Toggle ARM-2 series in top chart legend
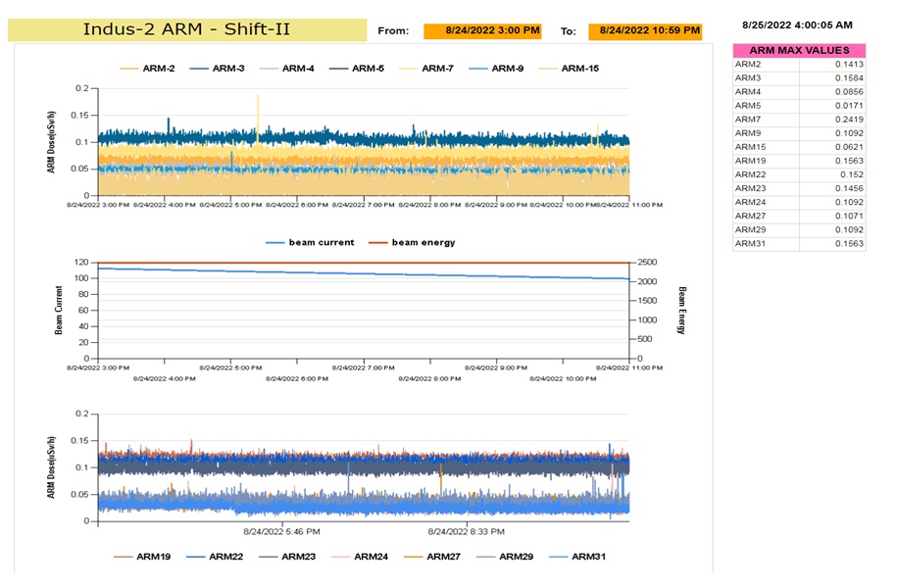The width and height of the screenshot is (897, 588). (x=148, y=68)
